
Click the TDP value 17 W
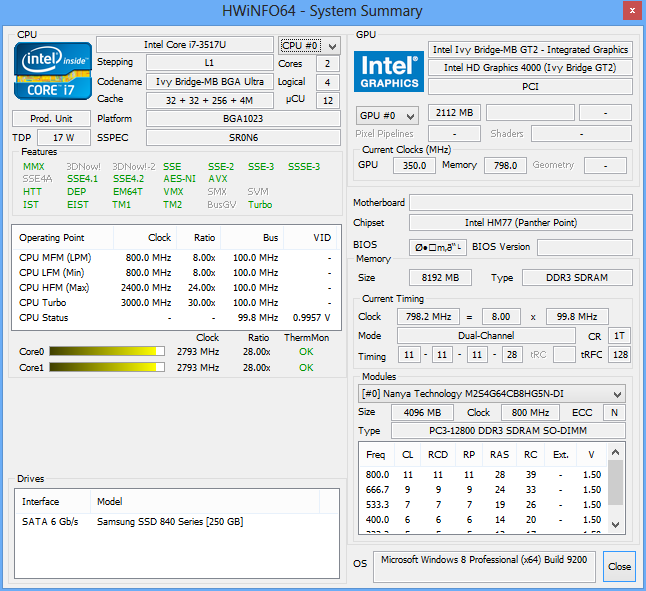pyautogui.click(x=64, y=138)
